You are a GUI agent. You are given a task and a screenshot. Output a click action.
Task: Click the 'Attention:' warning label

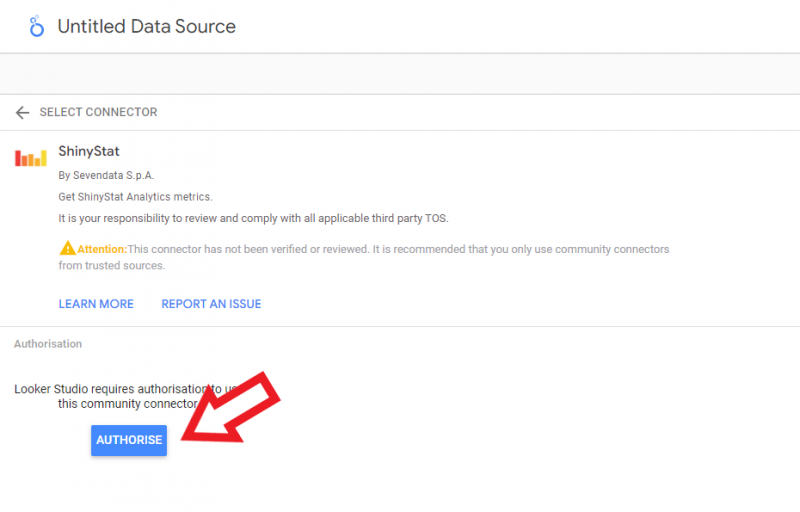pyautogui.click(x=102, y=249)
